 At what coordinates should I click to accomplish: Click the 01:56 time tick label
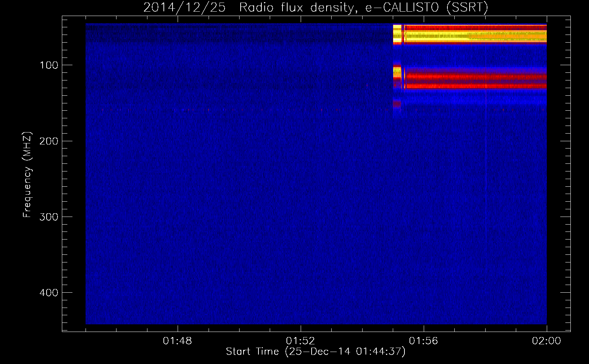pos(423,341)
